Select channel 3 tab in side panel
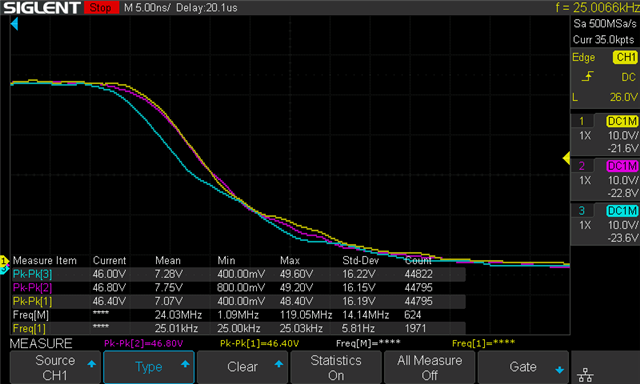The width and height of the screenshot is (640, 384). [x=582, y=211]
